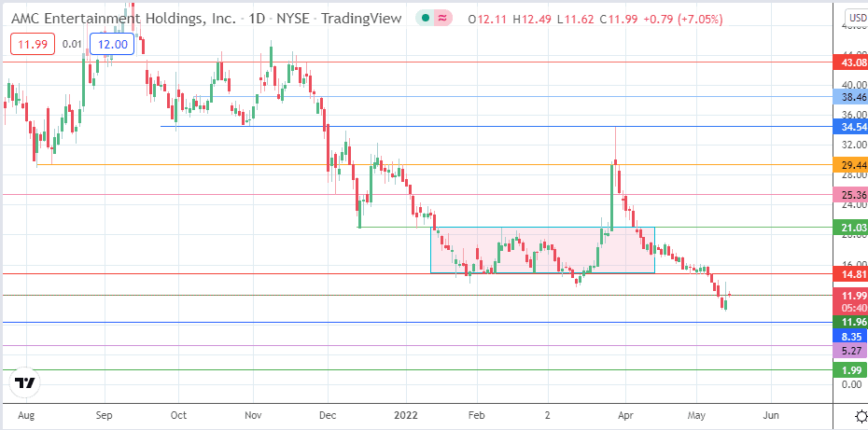Image resolution: width=868 pixels, height=430 pixels.
Task: Click the Nov label on time axis
Action: pos(252,415)
